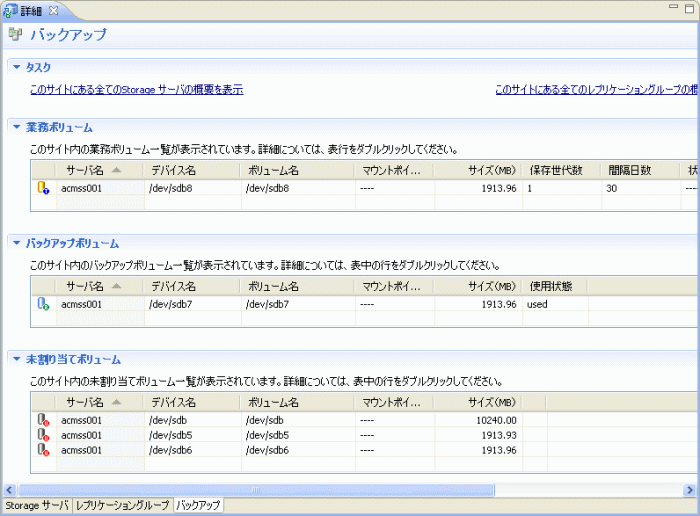Open link showing all Storage サーバ overview
The image size is (700, 516).
coord(137,89)
